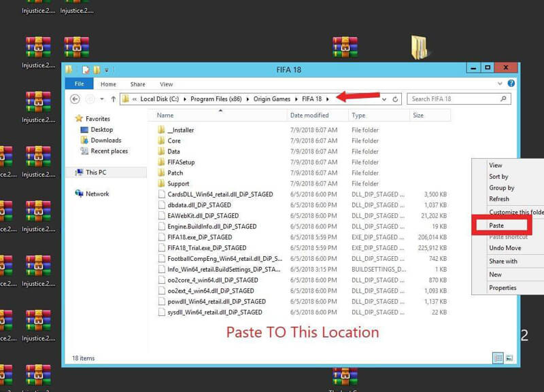Screen dimensions: 544x392
Task: Open the View ribbon tab
Action: click(x=166, y=84)
